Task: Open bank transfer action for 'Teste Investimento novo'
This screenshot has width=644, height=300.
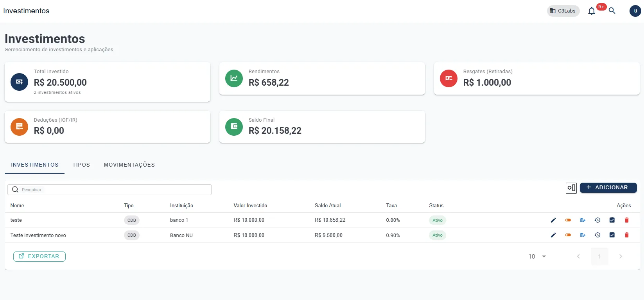Action: click(583, 235)
